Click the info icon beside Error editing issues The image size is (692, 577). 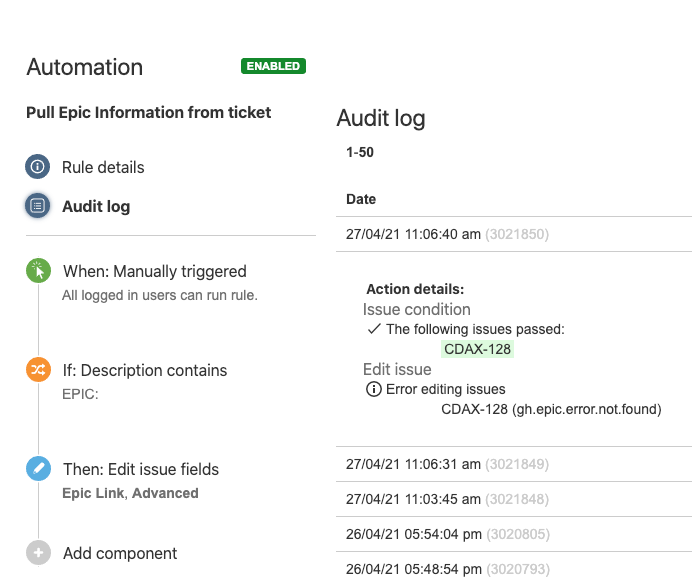pyautogui.click(x=374, y=389)
